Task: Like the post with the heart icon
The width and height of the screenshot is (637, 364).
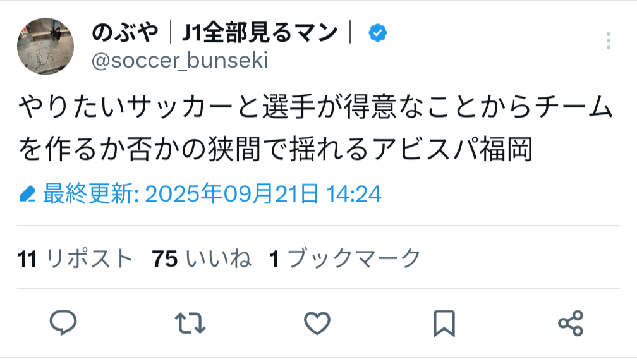Action: pos(317,323)
